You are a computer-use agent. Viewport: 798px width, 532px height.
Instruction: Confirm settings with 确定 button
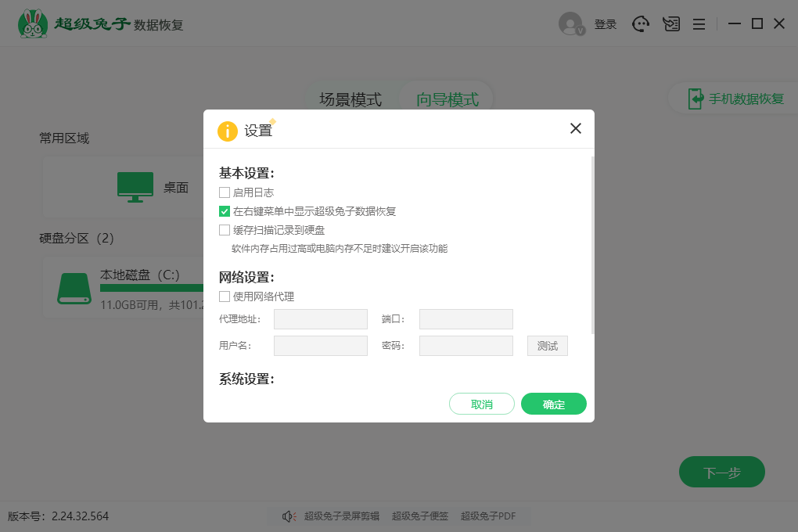click(x=554, y=404)
